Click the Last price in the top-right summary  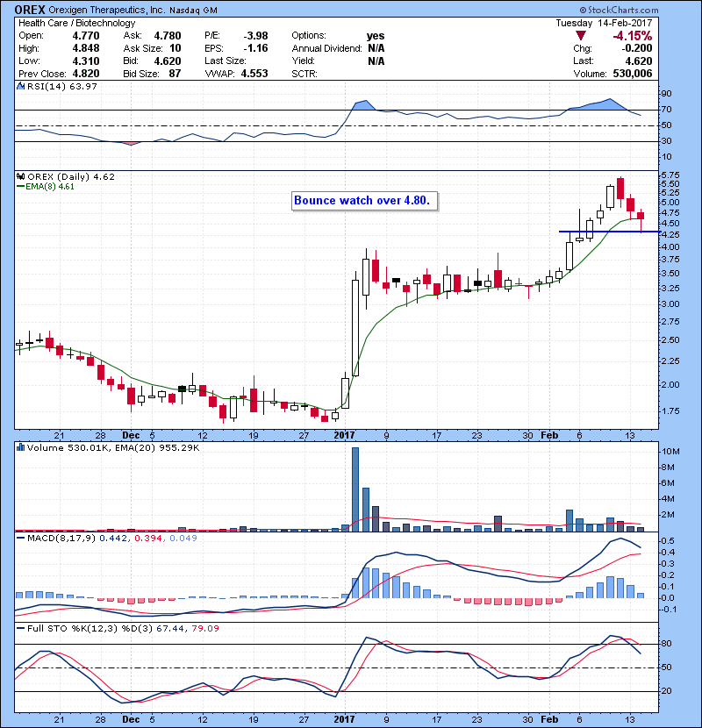click(x=639, y=61)
